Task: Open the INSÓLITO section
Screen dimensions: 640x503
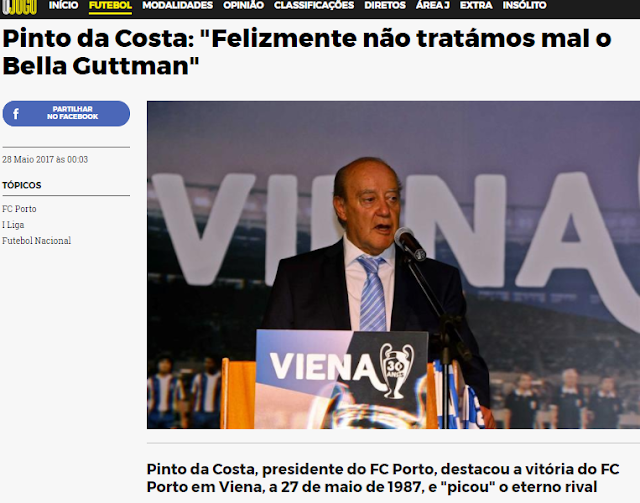Action: (524, 5)
